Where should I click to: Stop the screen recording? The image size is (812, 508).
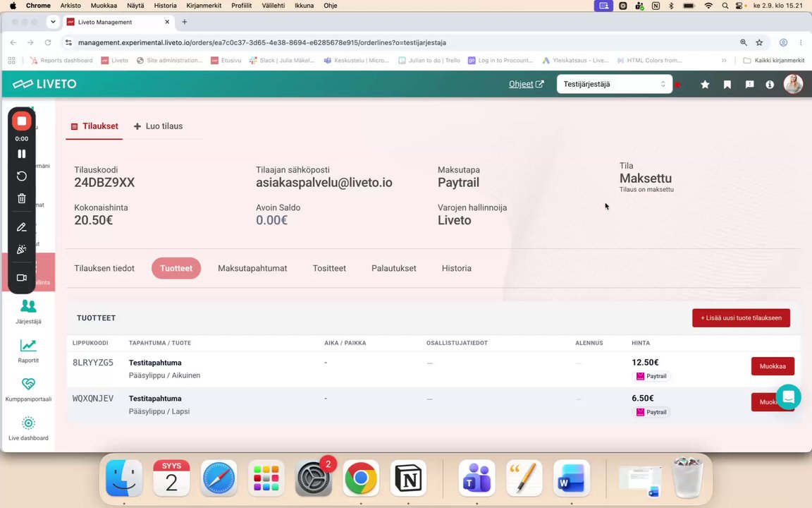(21, 121)
